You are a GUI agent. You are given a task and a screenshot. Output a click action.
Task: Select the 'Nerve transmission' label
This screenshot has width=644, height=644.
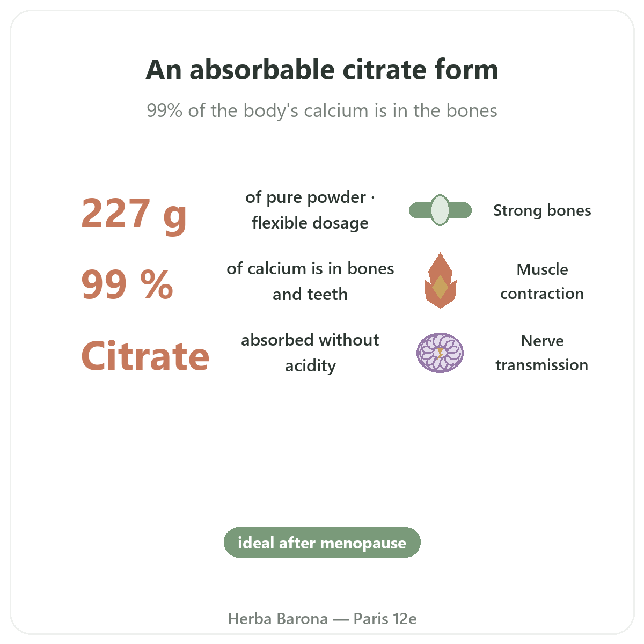(542, 353)
